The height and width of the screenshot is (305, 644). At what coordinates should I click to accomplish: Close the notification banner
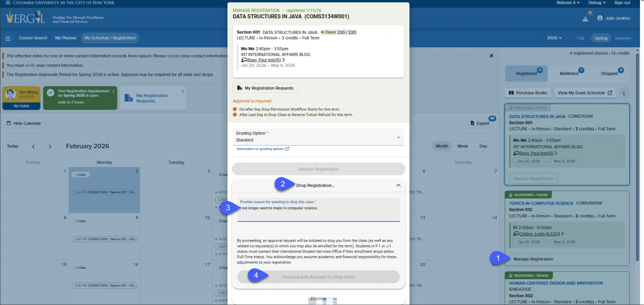[x=491, y=56]
